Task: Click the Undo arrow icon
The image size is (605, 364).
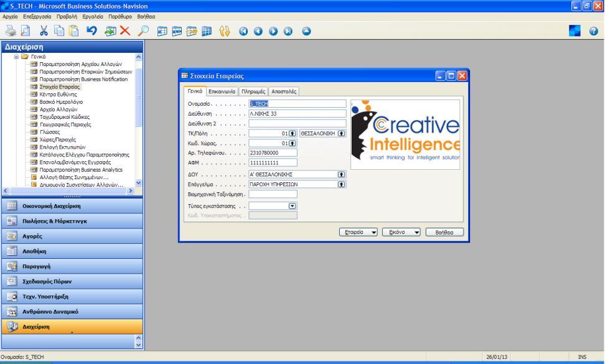Action: [91, 31]
